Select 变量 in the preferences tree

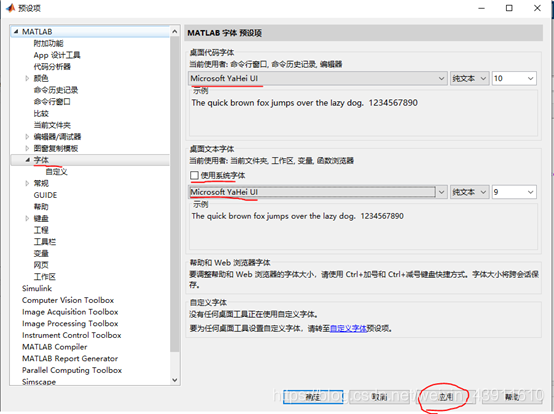tap(41, 253)
